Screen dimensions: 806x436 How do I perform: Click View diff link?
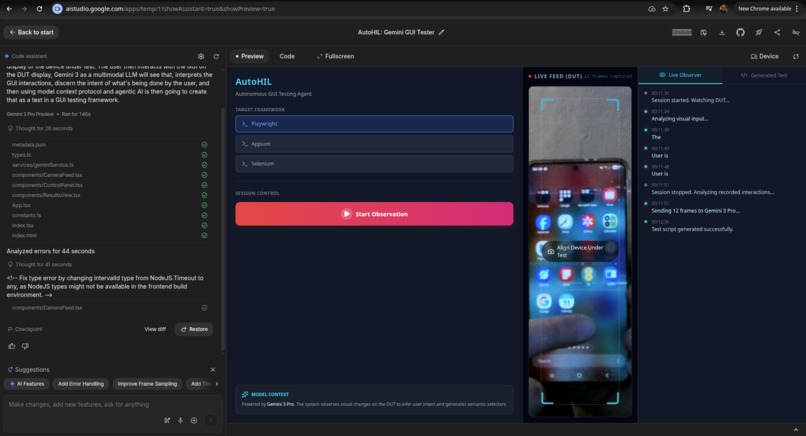(155, 329)
